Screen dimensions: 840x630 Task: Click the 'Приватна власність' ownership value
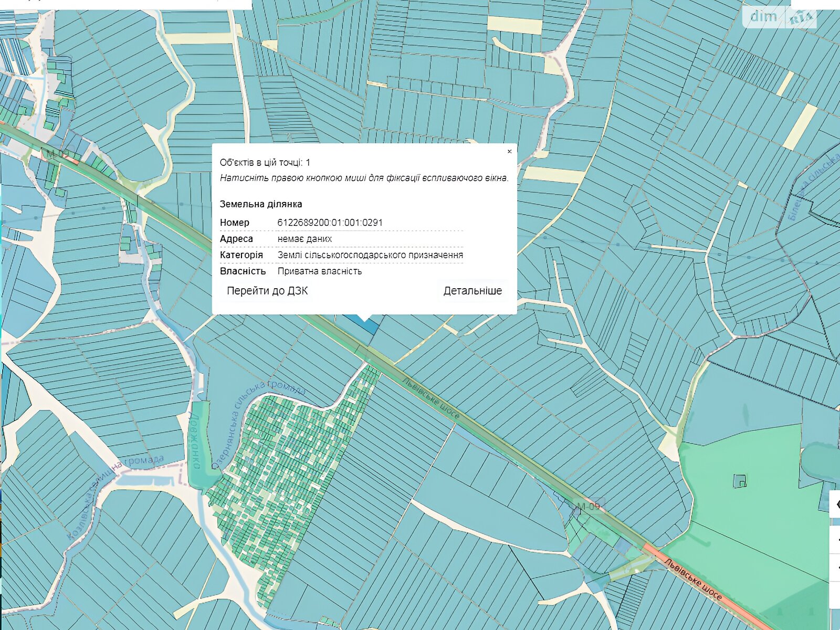click(320, 271)
